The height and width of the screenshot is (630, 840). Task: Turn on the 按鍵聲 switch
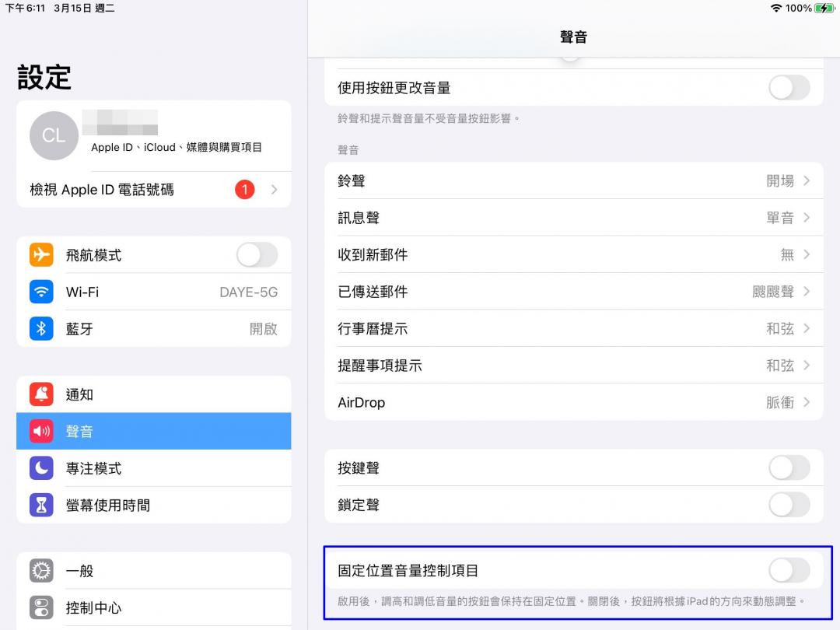click(x=789, y=468)
